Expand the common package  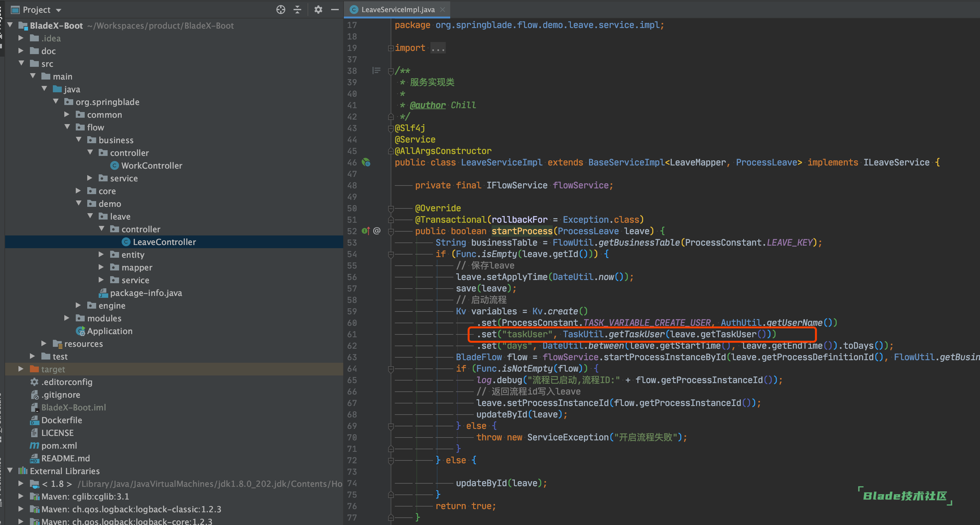click(67, 114)
